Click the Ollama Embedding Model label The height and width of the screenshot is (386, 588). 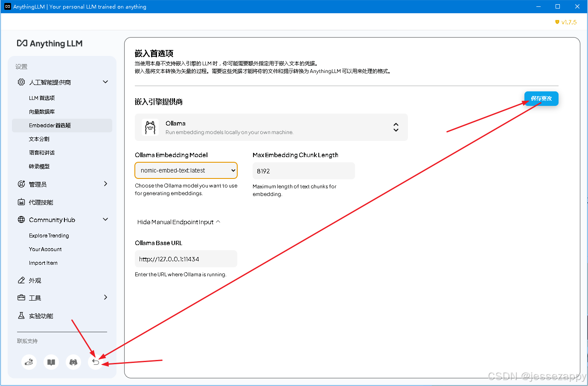171,155
